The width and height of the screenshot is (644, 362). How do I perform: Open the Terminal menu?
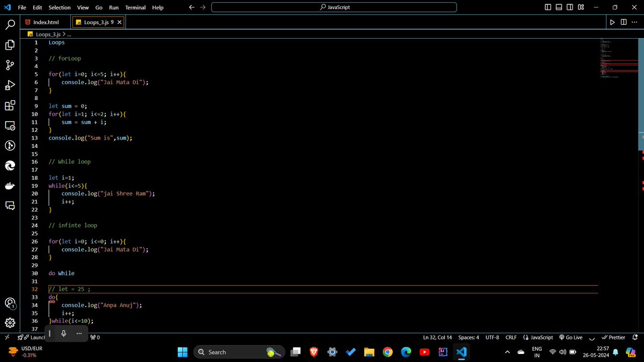click(x=135, y=8)
